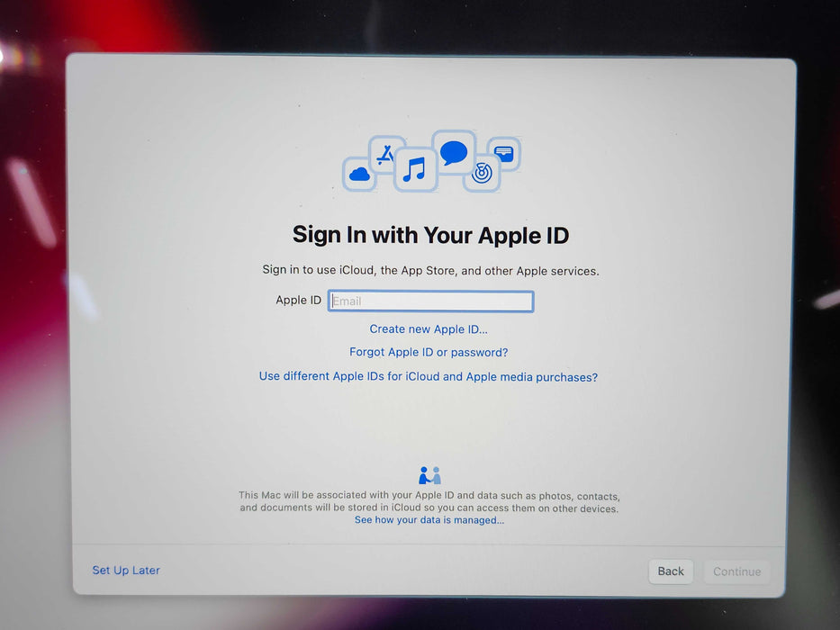
Task: Click the Find My radar icon
Action: click(482, 174)
